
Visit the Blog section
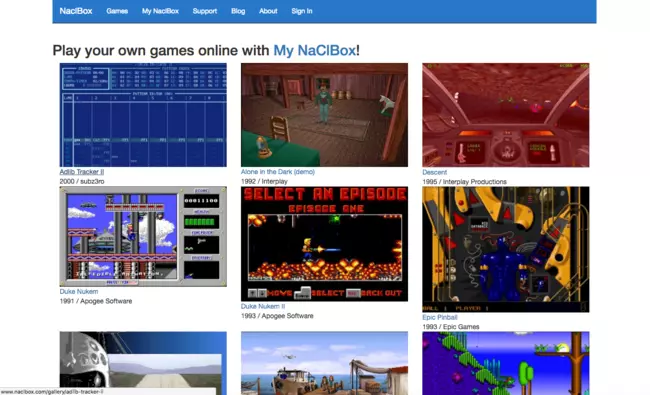[x=238, y=11]
